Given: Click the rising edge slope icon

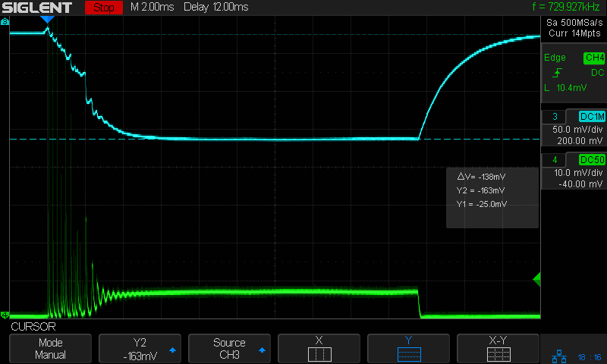Looking at the screenshot, I should coord(558,73).
